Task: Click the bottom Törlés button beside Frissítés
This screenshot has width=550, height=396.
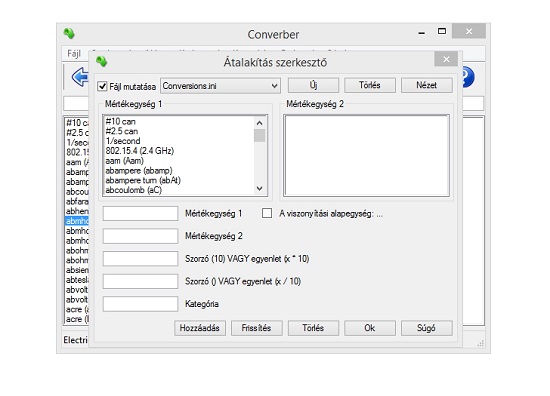Action: [313, 328]
